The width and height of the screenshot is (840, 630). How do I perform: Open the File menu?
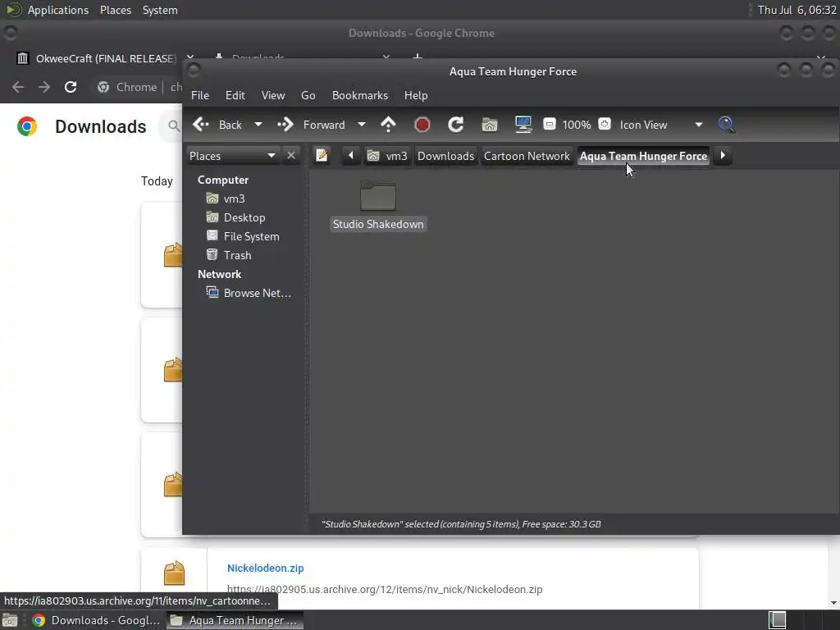coord(200,95)
